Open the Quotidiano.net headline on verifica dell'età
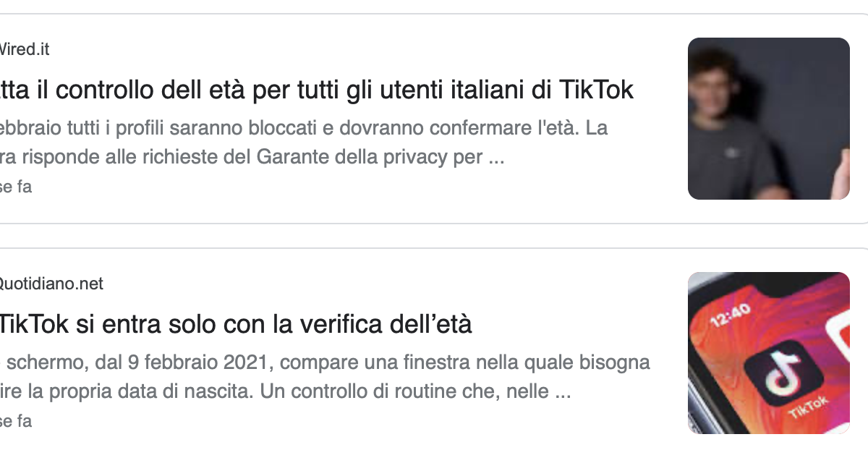 tap(236, 323)
